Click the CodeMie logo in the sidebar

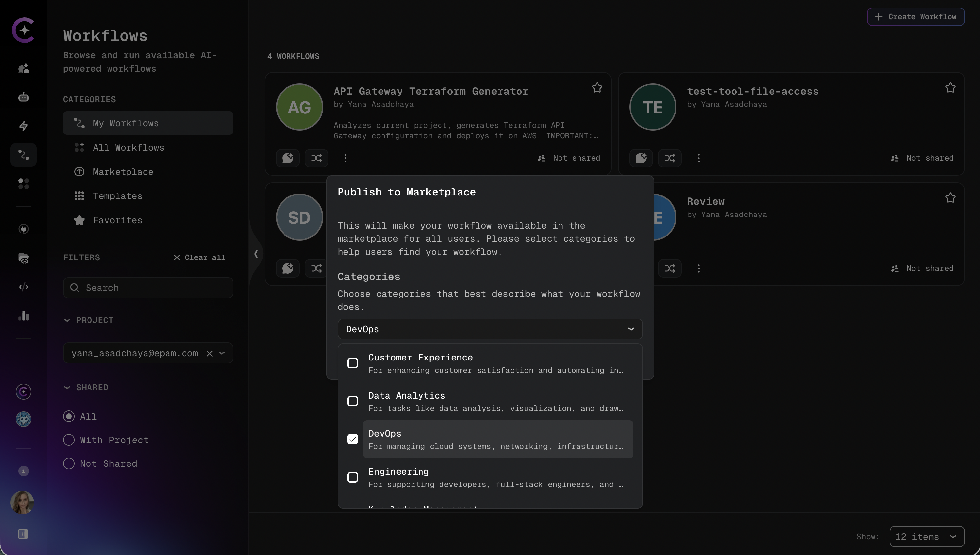(23, 30)
